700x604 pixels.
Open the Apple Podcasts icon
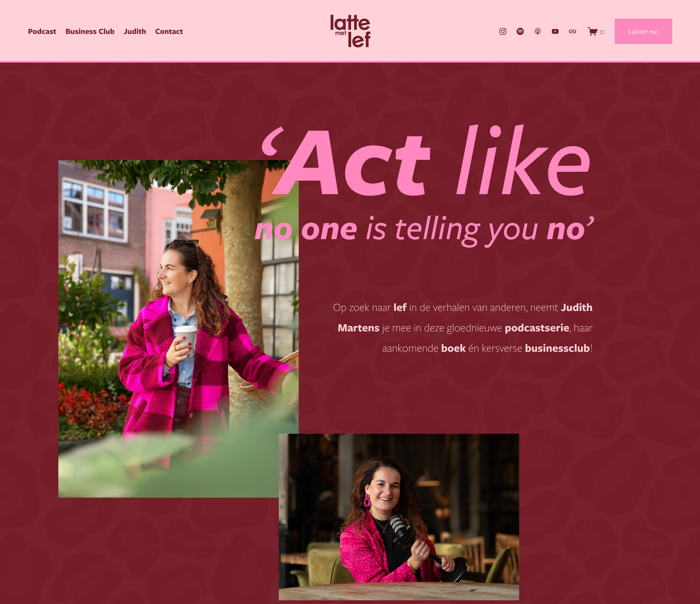point(538,31)
